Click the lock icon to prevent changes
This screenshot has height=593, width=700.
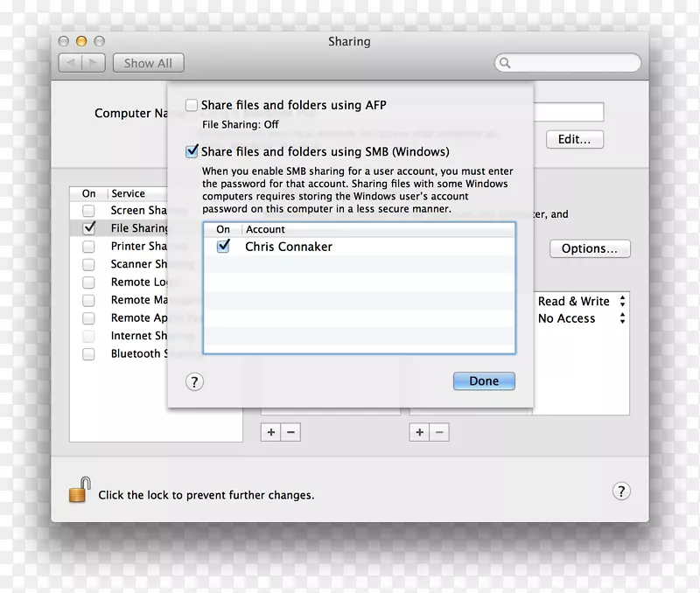[79, 491]
